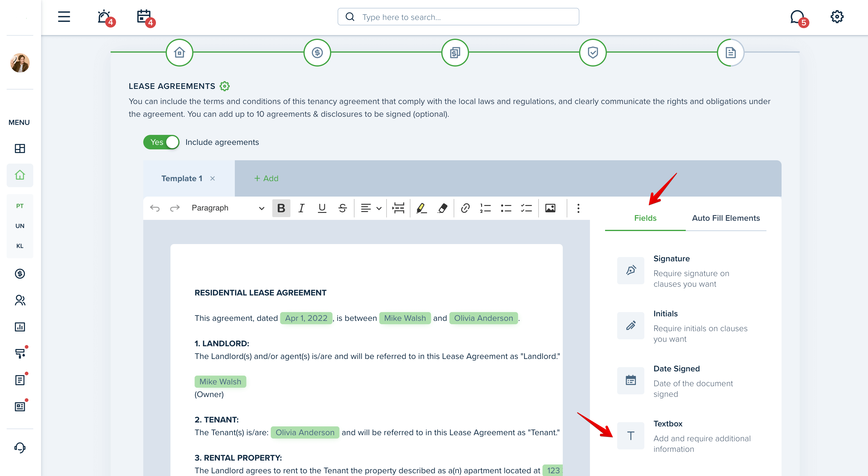Redo the last edit
The width and height of the screenshot is (868, 476).
point(175,208)
